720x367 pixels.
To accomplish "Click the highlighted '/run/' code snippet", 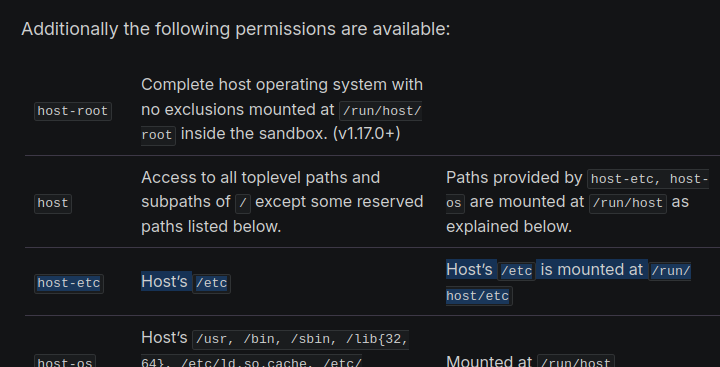I will click(670, 271).
